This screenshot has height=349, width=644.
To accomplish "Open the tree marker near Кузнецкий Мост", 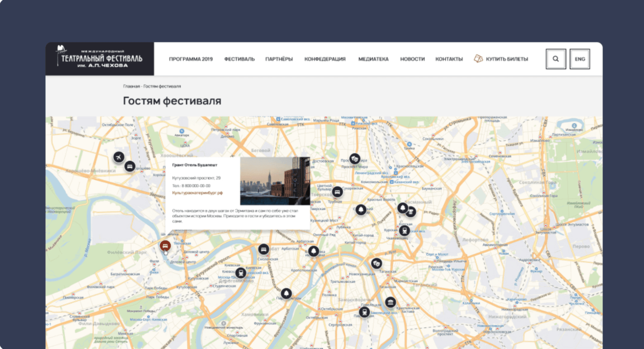I will (361, 210).
